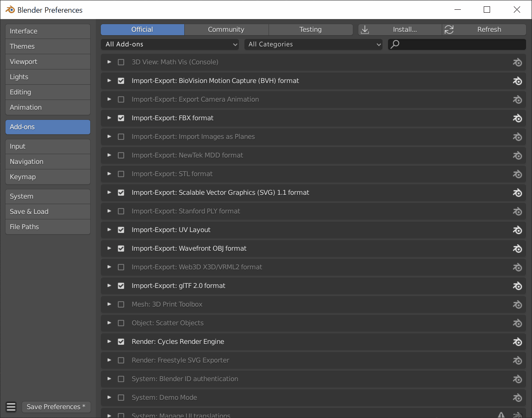Check the Mesh: 3D Print Toolbox add-on

tap(121, 305)
